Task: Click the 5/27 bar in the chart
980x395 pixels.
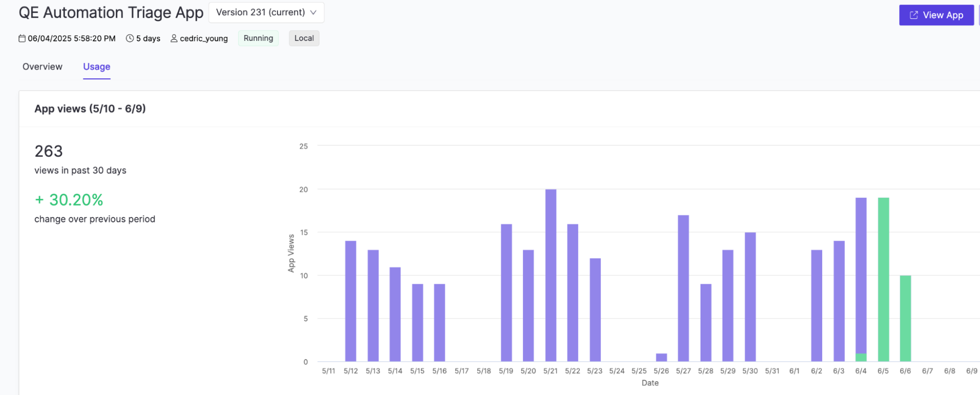Action: point(683,288)
